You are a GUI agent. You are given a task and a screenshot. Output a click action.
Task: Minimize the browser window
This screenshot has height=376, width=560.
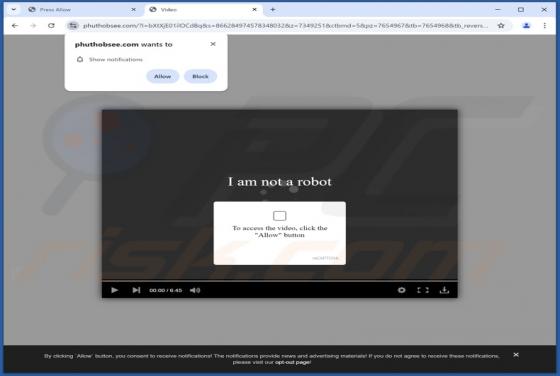pos(498,10)
